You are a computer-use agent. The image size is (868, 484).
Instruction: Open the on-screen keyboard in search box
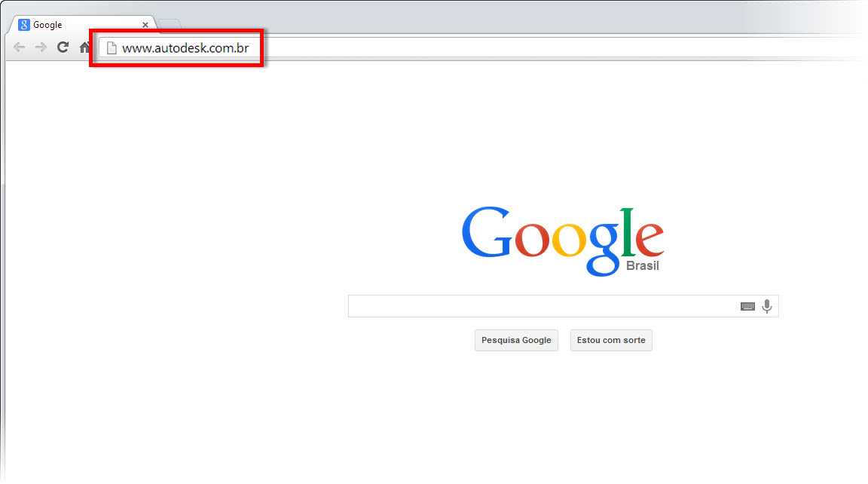747,306
